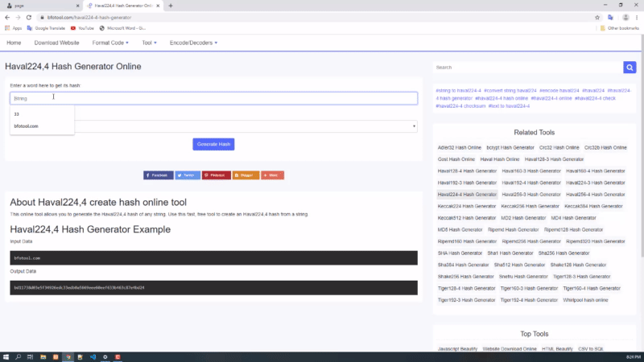Screen dimensions: 644x362
Task: Share page via Pinterest button
Action: 216,175
